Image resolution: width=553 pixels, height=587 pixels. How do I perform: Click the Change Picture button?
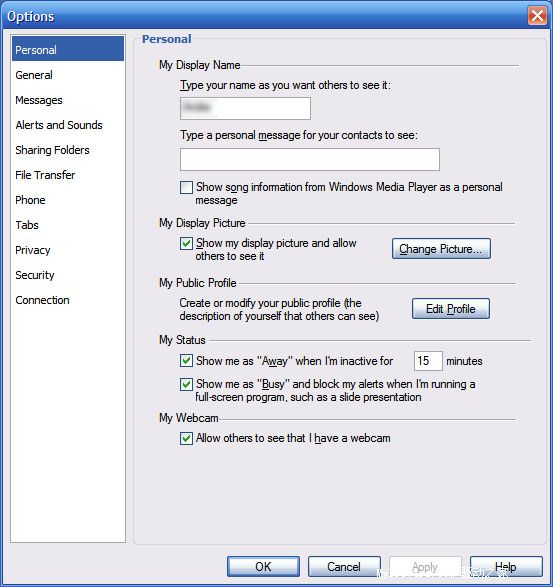click(x=441, y=249)
